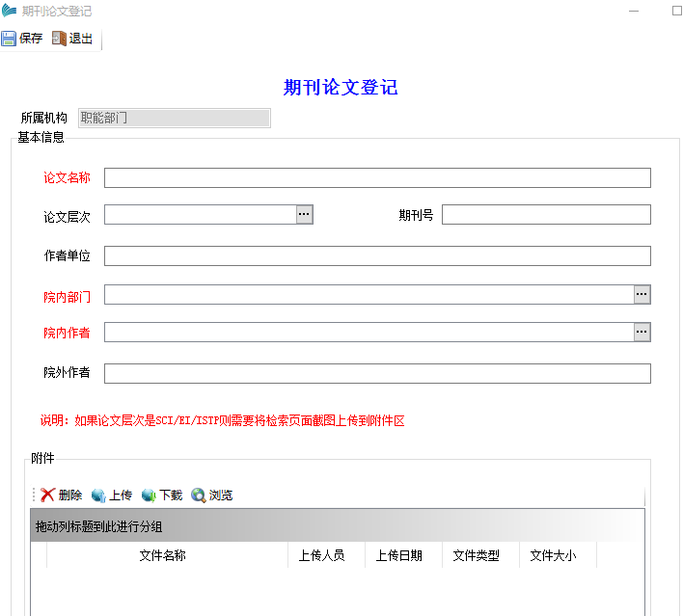
Task: Maximize the 期刊论文登记 window
Action: pyautogui.click(x=676, y=11)
